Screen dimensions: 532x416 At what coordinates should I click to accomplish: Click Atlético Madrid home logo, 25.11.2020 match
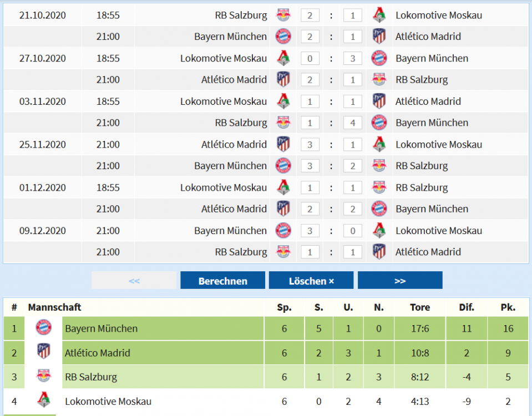pyautogui.click(x=283, y=144)
